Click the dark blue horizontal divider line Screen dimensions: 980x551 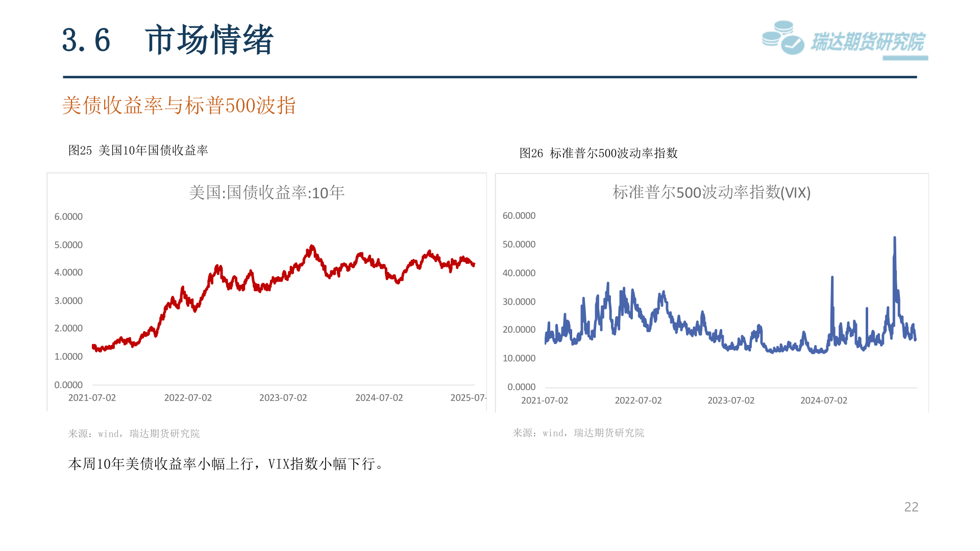click(x=490, y=77)
